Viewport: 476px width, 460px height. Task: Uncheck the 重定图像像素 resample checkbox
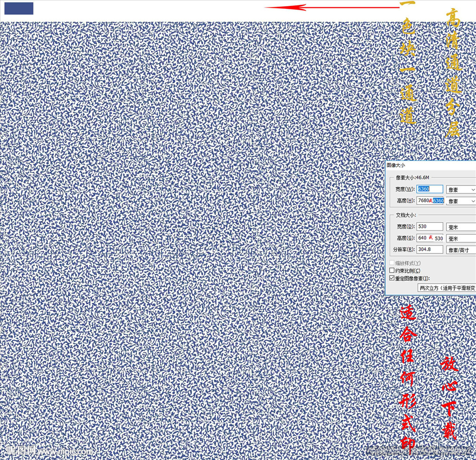[392, 278]
